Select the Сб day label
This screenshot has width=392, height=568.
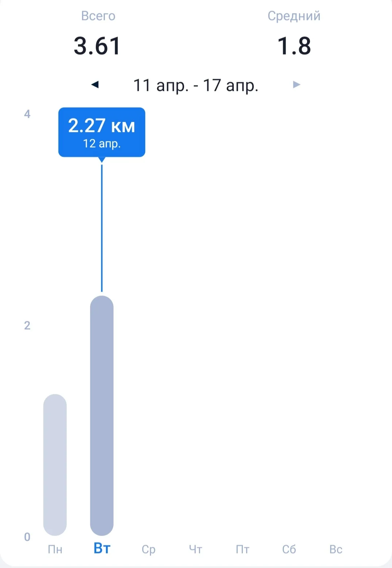(289, 549)
